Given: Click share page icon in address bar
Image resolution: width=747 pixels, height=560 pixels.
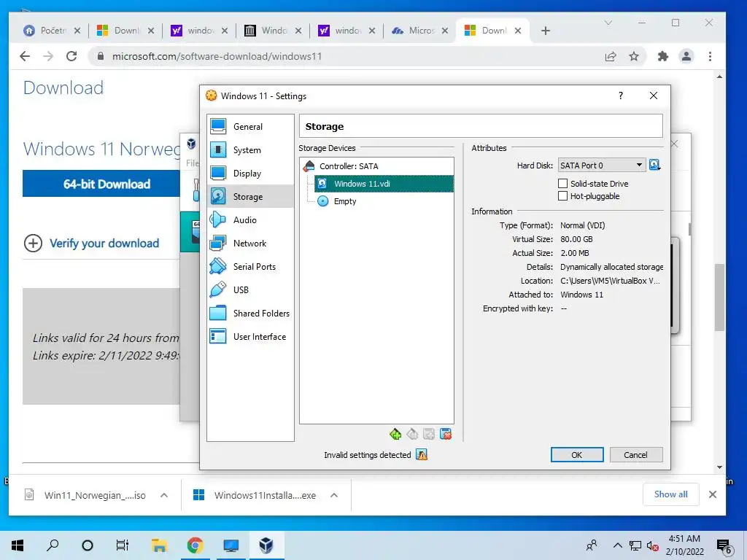Looking at the screenshot, I should coord(611,56).
